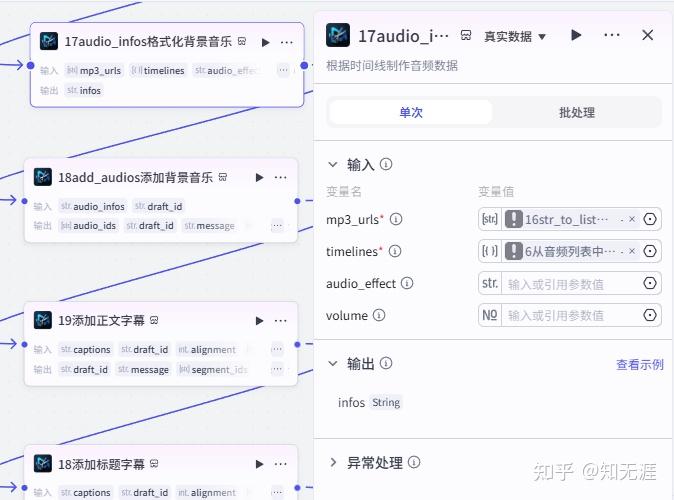
Task: Show info for audio_effect parameter
Action: (x=407, y=283)
